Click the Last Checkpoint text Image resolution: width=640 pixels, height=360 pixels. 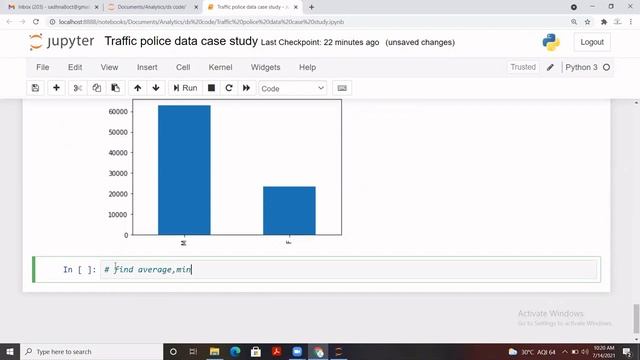point(320,42)
